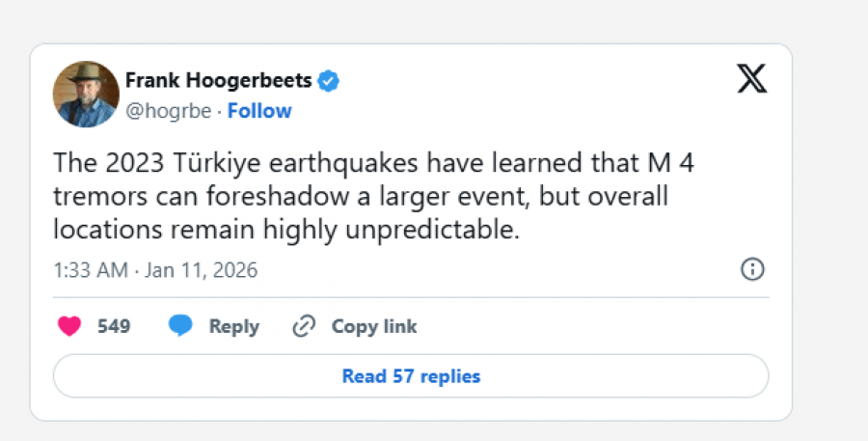The height and width of the screenshot is (441, 868).
Task: Follow the @hogrbe account
Action: coord(259,111)
